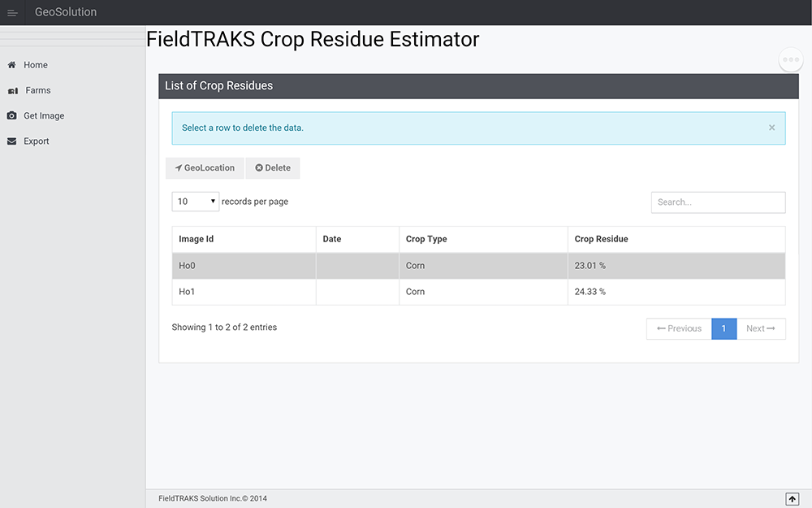Image resolution: width=812 pixels, height=508 pixels.
Task: Open the records per page dropdown
Action: (195, 202)
